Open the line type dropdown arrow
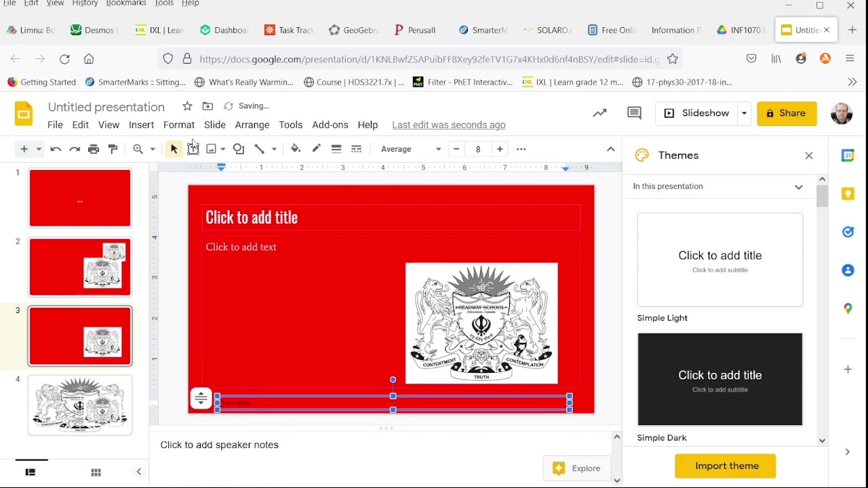 (x=274, y=149)
